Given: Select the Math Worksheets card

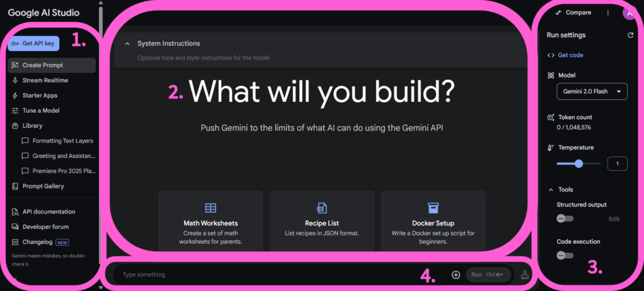Looking at the screenshot, I should pyautogui.click(x=211, y=221).
